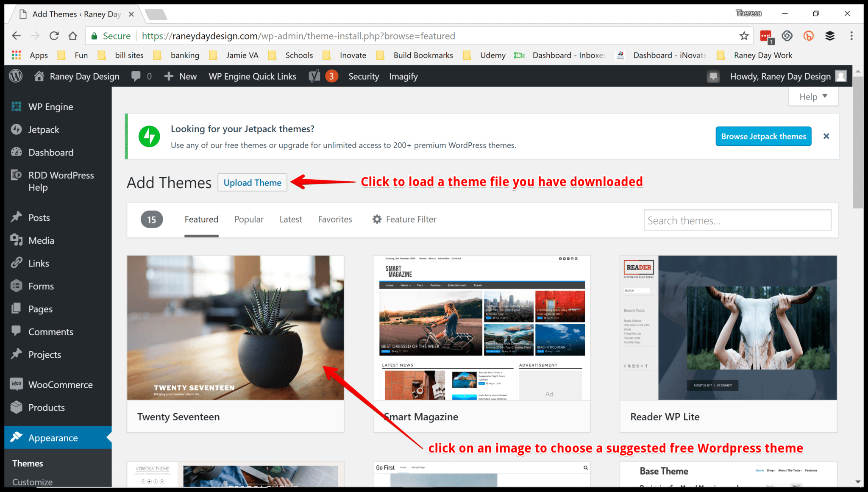Click the orange circular extension icon
Image resolution: width=868 pixels, height=492 pixels.
coord(809,36)
